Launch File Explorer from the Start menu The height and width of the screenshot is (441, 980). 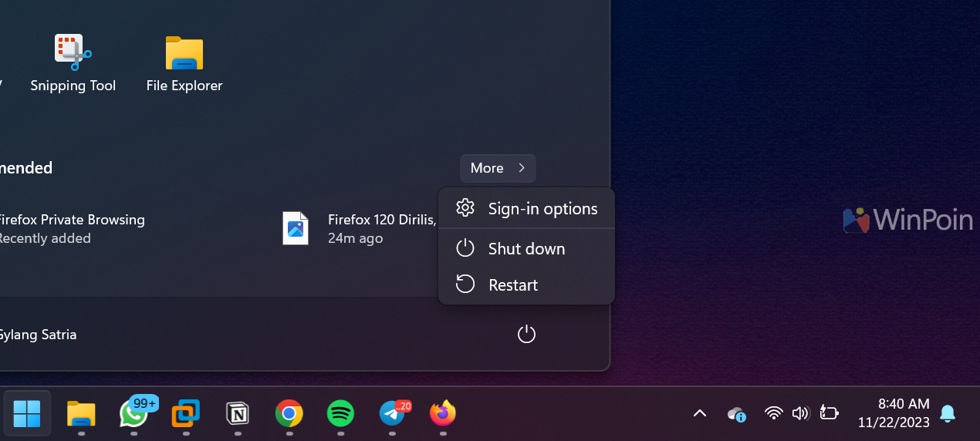184,63
